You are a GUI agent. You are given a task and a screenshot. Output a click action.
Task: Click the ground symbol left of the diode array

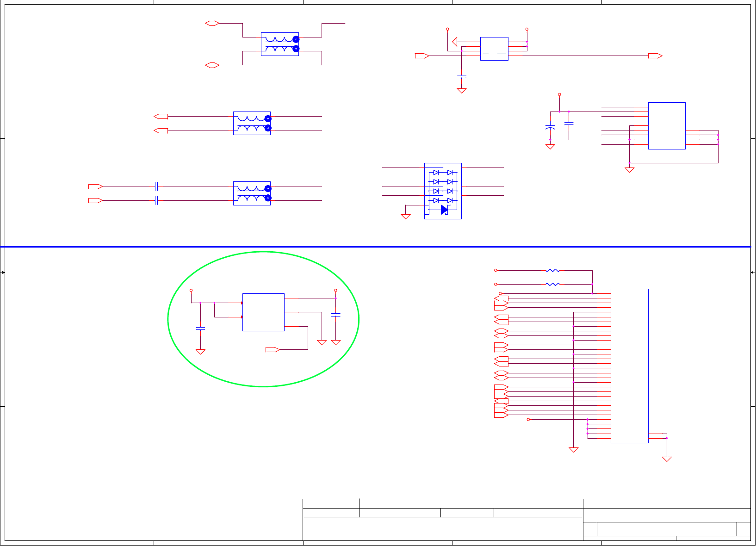click(406, 216)
